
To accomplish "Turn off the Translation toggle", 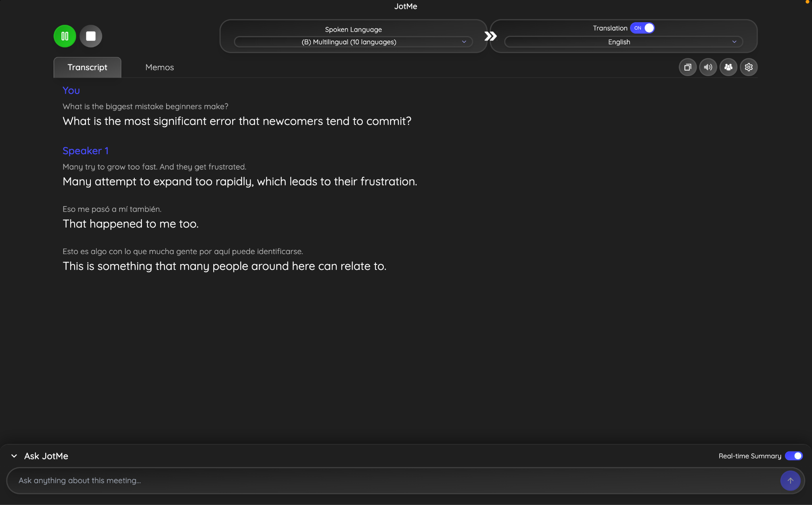I will [x=642, y=28].
